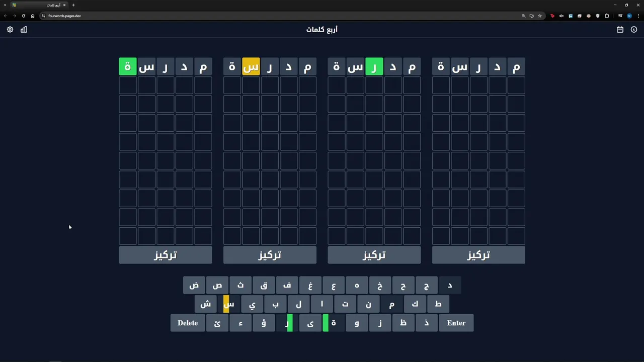Tap the ف key

tap(287, 286)
